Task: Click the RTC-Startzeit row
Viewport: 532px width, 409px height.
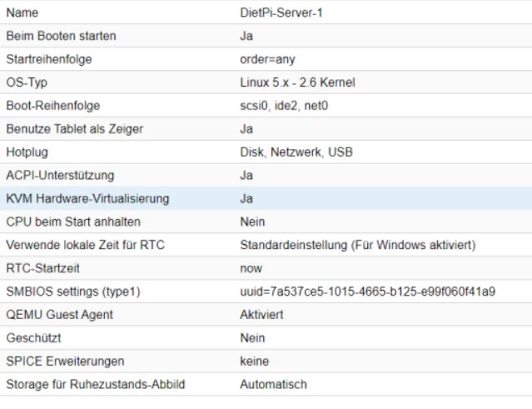Action: click(x=266, y=268)
